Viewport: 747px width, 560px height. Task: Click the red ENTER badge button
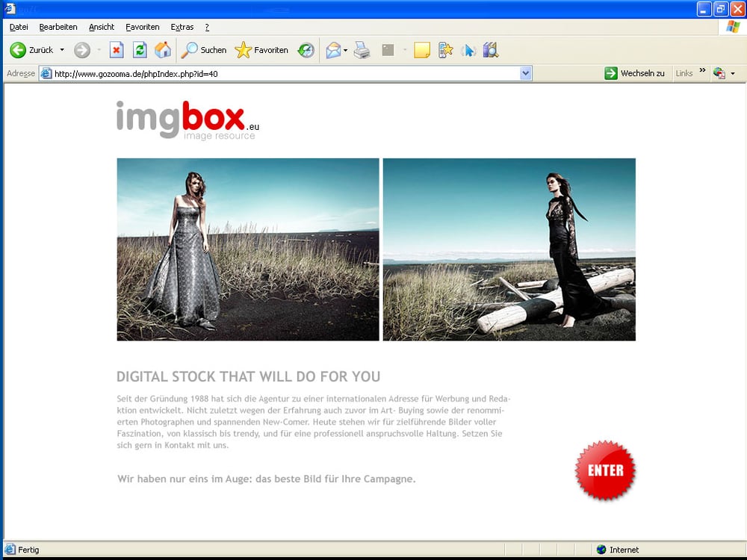pos(605,470)
